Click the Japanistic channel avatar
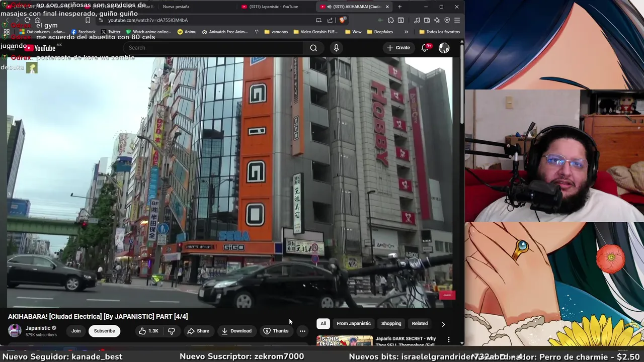 (x=15, y=331)
